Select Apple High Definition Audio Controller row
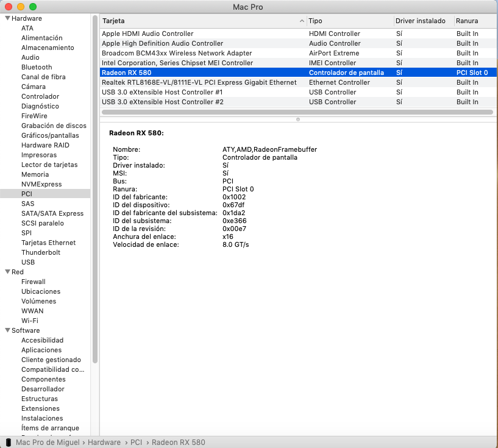Image resolution: width=498 pixels, height=448 pixels. point(298,43)
